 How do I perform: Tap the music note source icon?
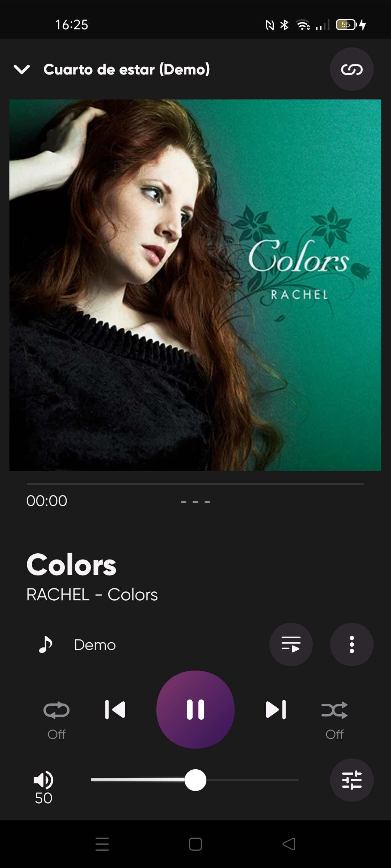pyautogui.click(x=46, y=644)
